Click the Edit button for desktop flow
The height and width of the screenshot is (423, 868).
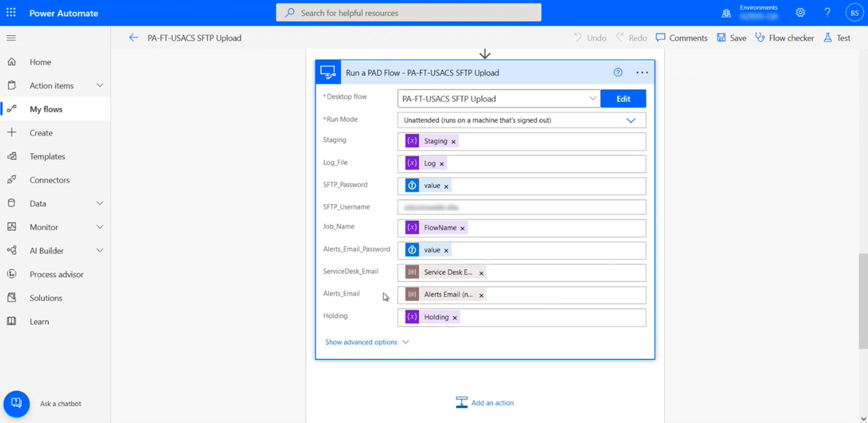pyautogui.click(x=623, y=98)
